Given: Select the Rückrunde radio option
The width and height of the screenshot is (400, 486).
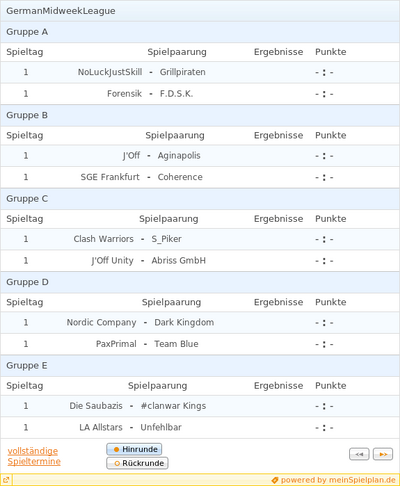Looking at the screenshot, I should (x=137, y=463).
